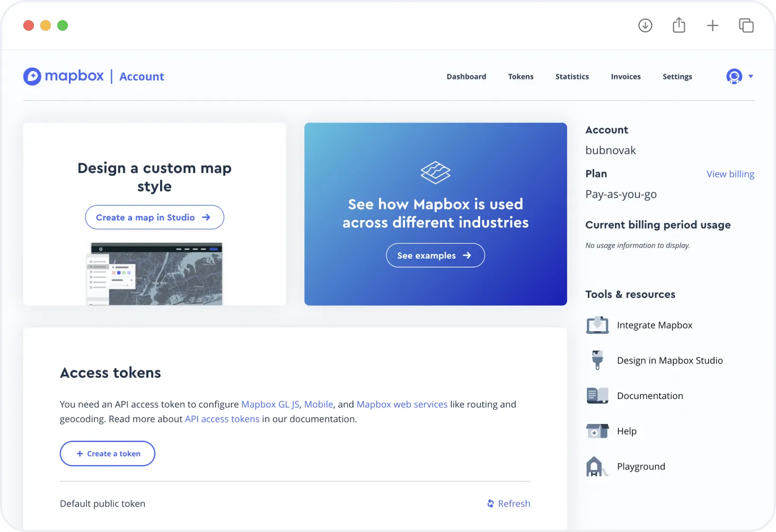Click the refresh icon next to Default public token
The width and height of the screenshot is (776, 532).
pyautogui.click(x=489, y=503)
